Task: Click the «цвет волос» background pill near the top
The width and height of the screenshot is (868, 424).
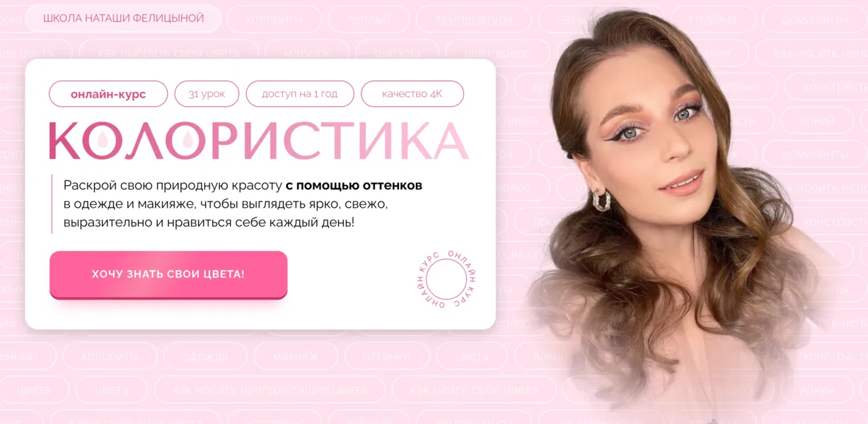Action: 497,53
